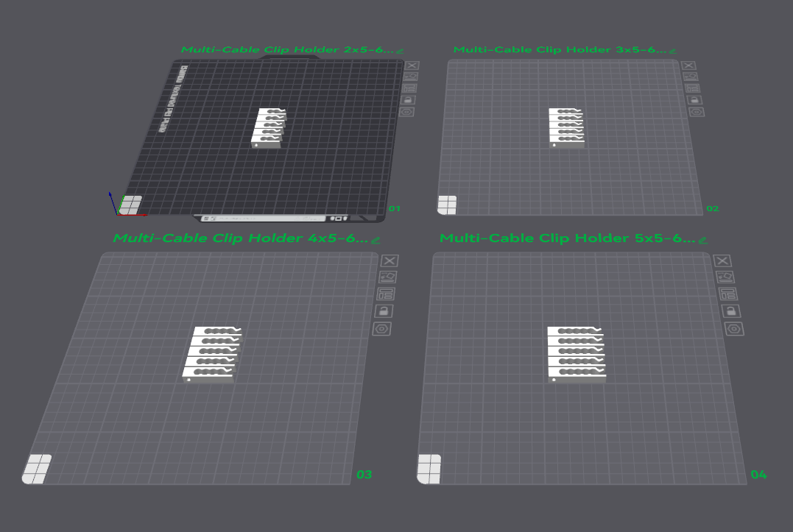Toggle the lock on plate 01

click(408, 100)
